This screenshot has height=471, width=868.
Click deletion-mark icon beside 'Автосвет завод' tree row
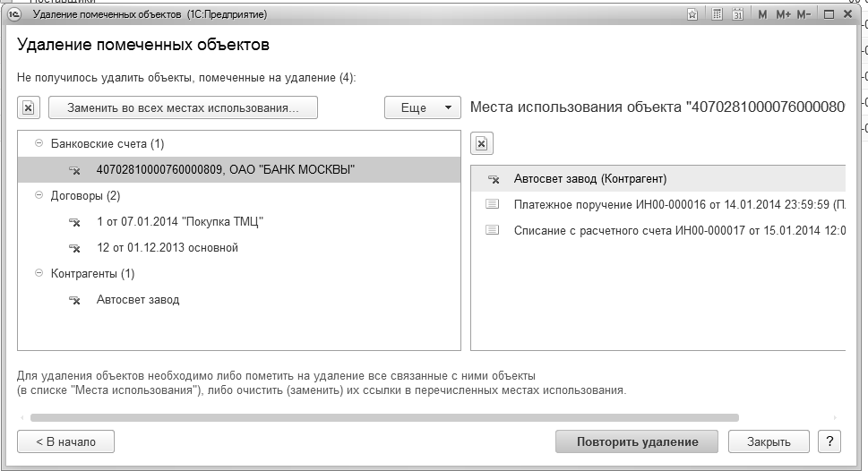(x=74, y=301)
